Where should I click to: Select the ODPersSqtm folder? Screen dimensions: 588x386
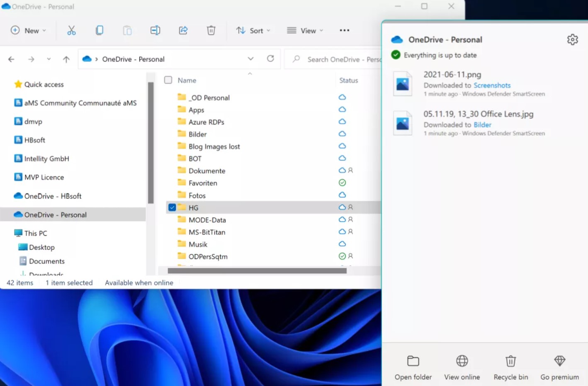tap(208, 256)
